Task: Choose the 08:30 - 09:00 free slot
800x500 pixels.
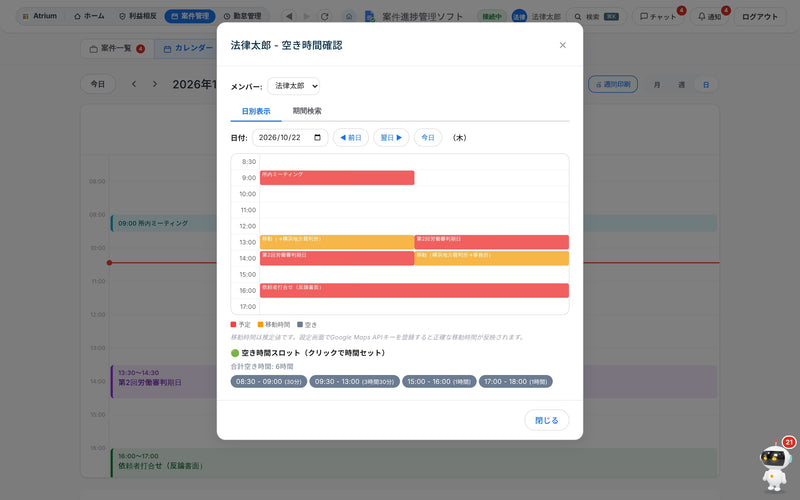Action: coord(268,382)
